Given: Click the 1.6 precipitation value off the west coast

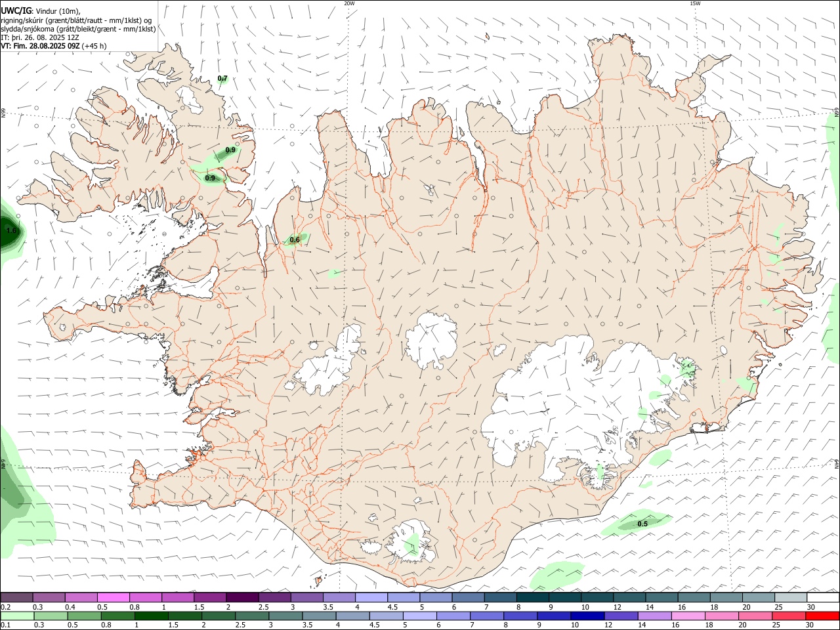Looking at the screenshot, I should (x=10, y=230).
